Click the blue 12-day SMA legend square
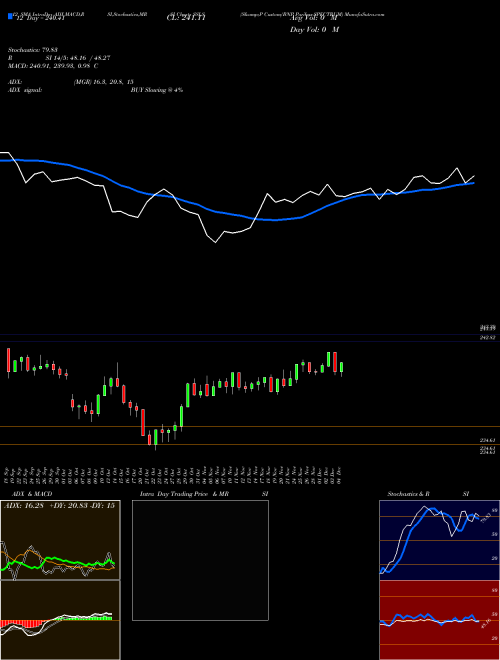 tap(10, 17)
